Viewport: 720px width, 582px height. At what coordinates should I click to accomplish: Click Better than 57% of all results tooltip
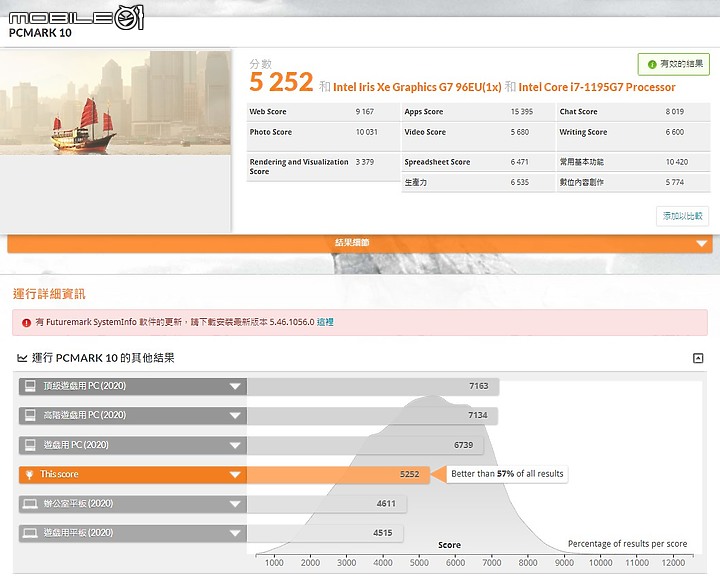(507, 474)
